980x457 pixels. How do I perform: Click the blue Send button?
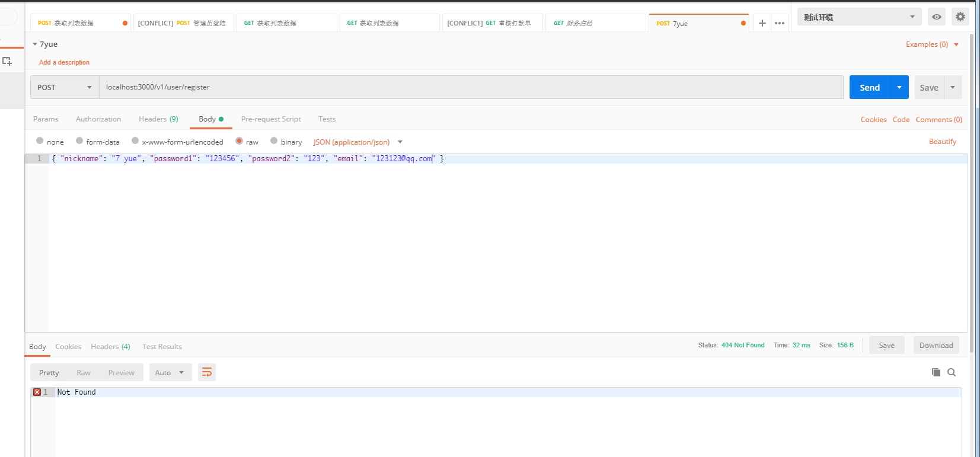[x=870, y=87]
